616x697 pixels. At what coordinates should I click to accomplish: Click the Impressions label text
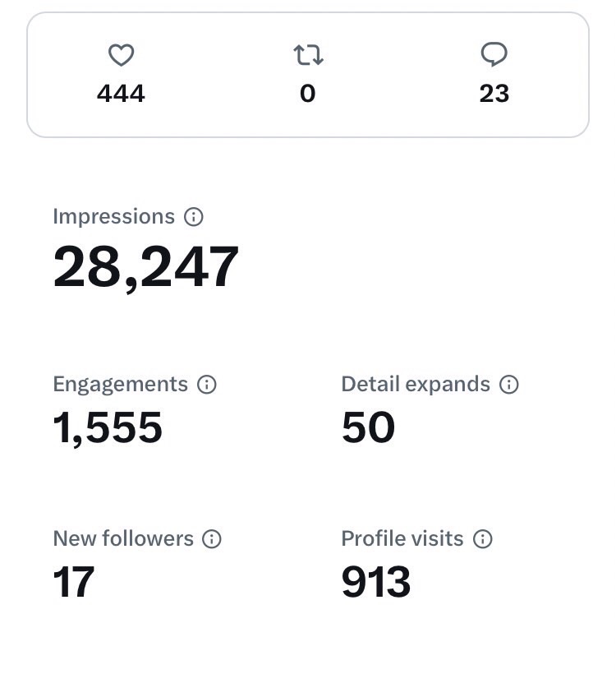(113, 216)
